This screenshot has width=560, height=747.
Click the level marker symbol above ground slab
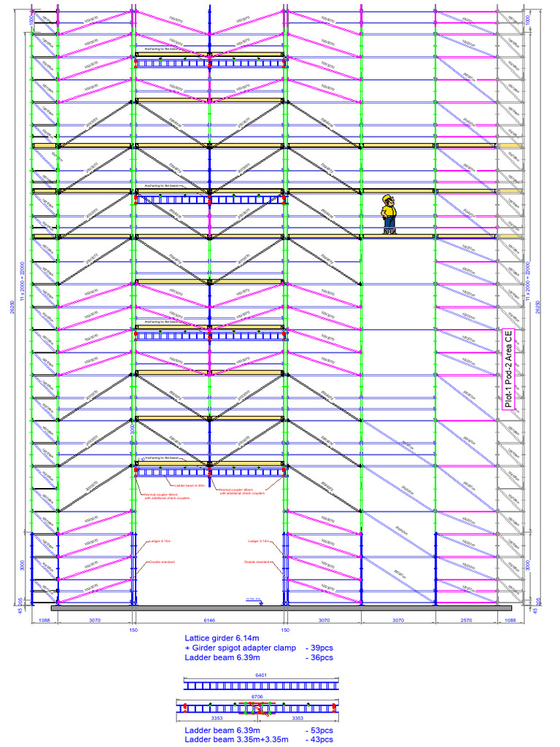click(254, 601)
